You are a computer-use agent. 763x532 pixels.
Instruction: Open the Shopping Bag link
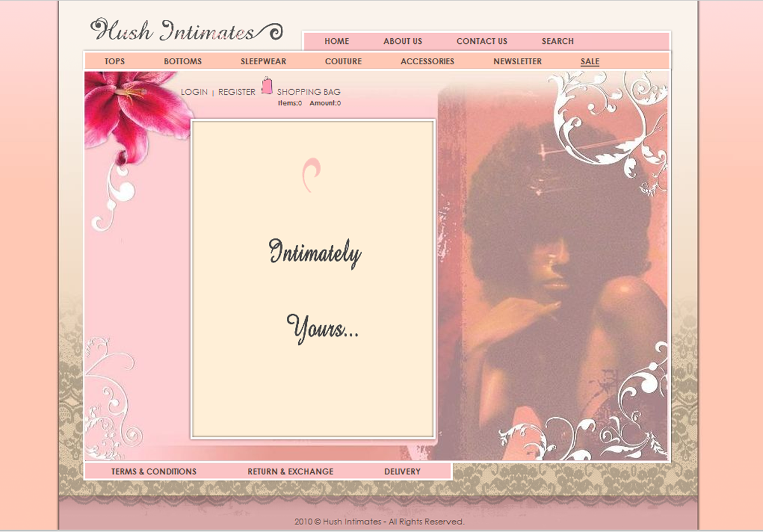tap(308, 92)
